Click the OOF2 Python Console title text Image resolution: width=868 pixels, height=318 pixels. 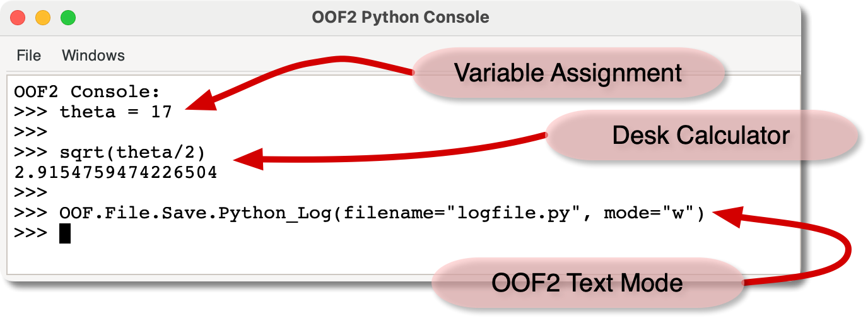click(x=400, y=17)
